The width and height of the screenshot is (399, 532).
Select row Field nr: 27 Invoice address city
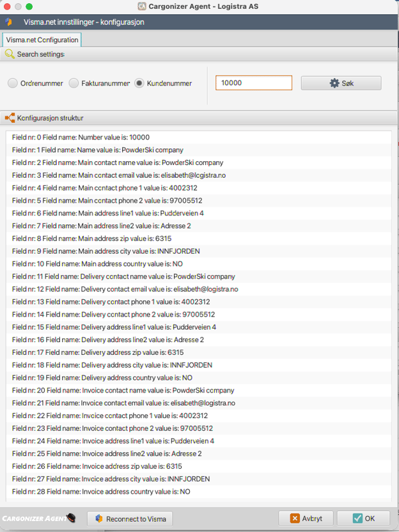click(199, 479)
